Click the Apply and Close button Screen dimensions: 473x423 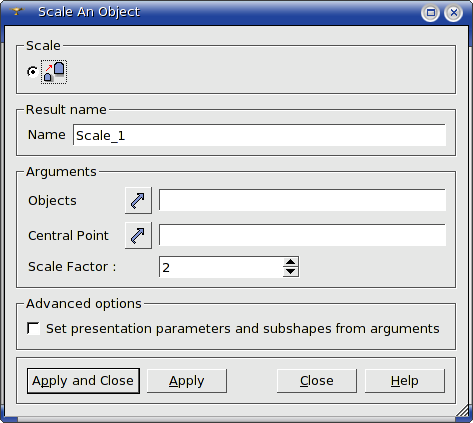[x=83, y=381]
